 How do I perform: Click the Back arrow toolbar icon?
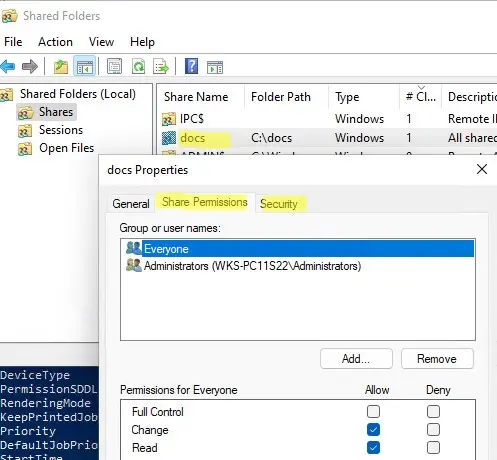(x=8, y=66)
